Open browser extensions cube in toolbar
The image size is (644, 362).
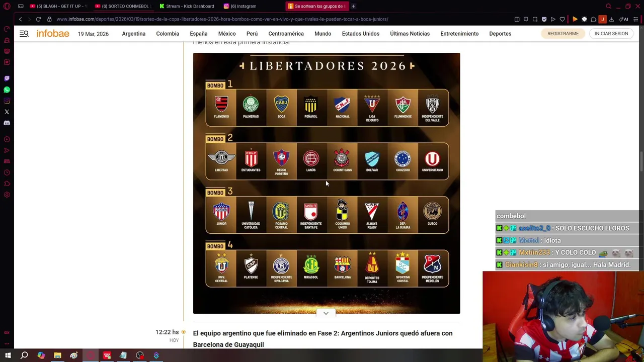593,19
